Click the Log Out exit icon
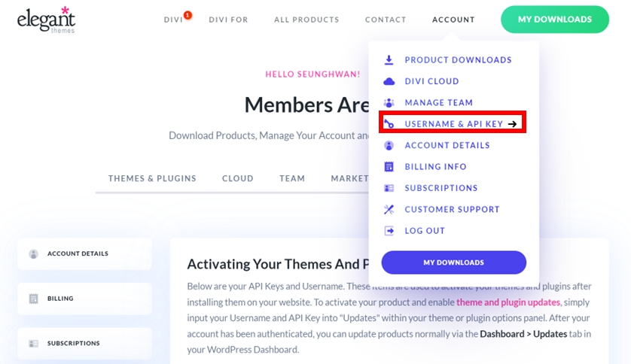631x364 pixels. (x=389, y=231)
